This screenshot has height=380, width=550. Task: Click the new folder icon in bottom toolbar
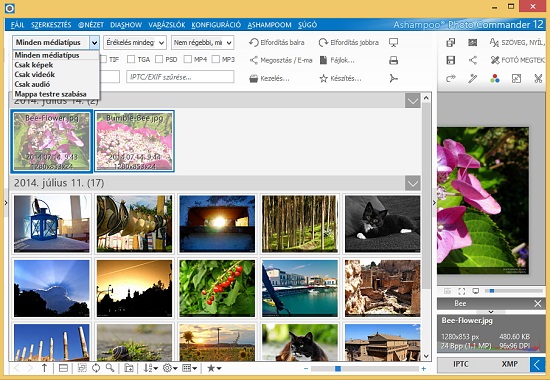129,368
